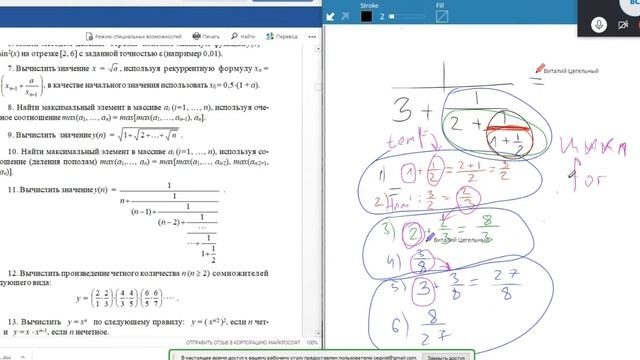The image size is (640, 360).
Task: Toggle the camera in call controls
Action: tap(623, 25)
